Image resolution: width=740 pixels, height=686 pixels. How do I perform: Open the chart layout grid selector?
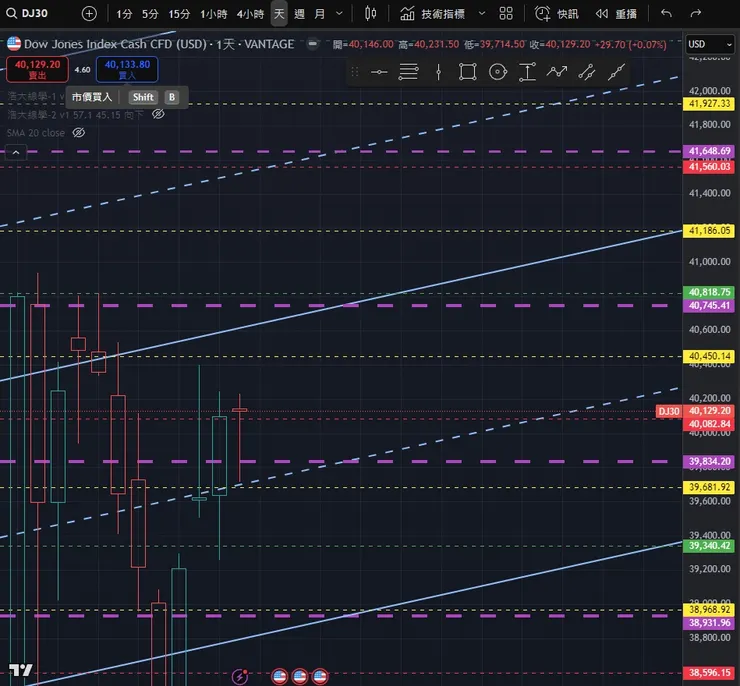click(506, 14)
